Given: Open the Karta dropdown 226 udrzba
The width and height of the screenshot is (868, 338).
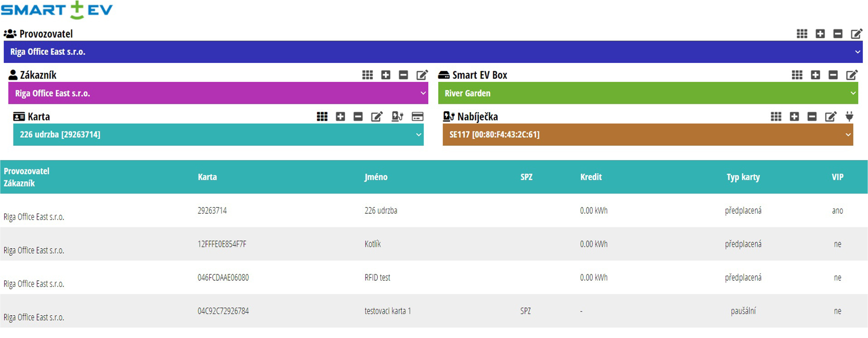Looking at the screenshot, I should pos(218,135).
